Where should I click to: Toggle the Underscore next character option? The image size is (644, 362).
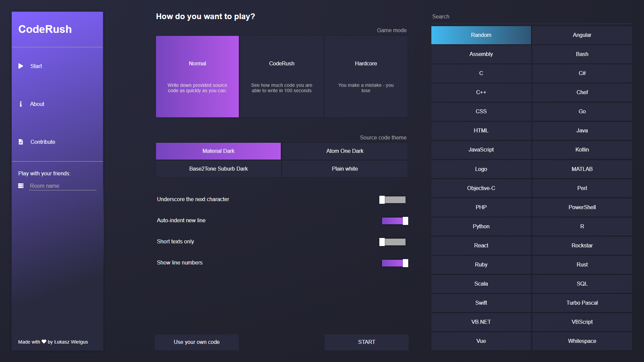click(x=393, y=199)
